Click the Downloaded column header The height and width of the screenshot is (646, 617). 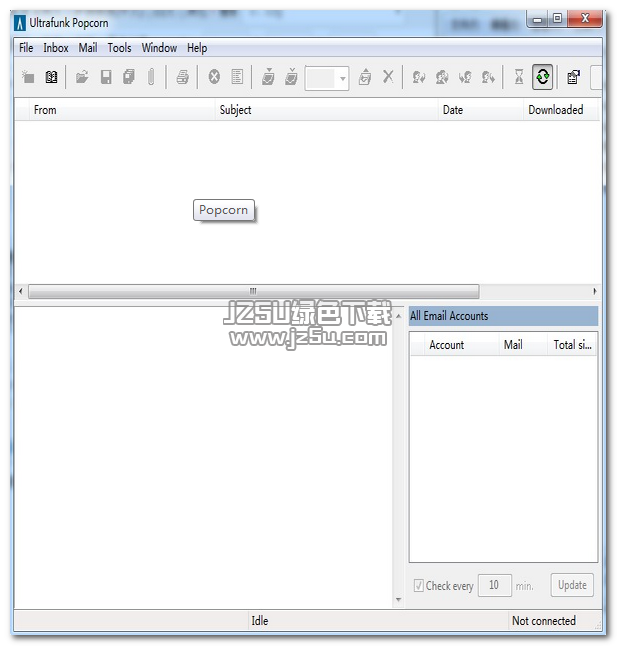[x=561, y=110]
